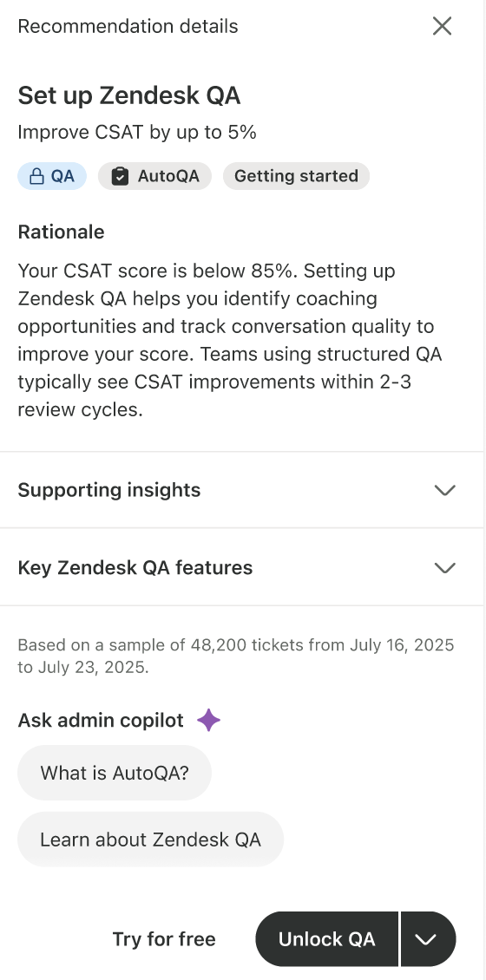Click the clipboard check icon on AutoQA
Screen dimensions: 486x980
[120, 176]
